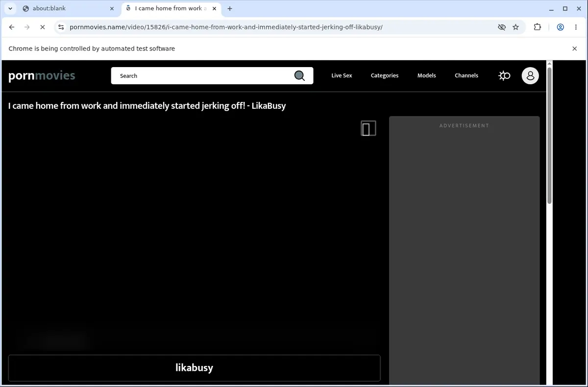Toggle the theater mode player icon
This screenshot has height=387, width=588.
tap(368, 128)
